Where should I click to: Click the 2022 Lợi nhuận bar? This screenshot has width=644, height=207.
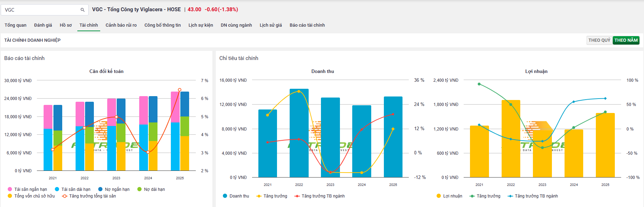point(511,139)
